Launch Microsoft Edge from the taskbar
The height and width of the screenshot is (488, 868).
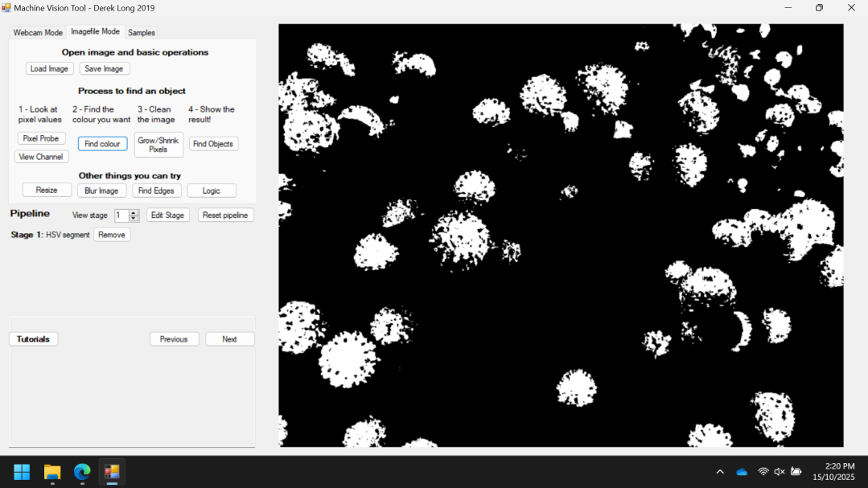pos(82,472)
